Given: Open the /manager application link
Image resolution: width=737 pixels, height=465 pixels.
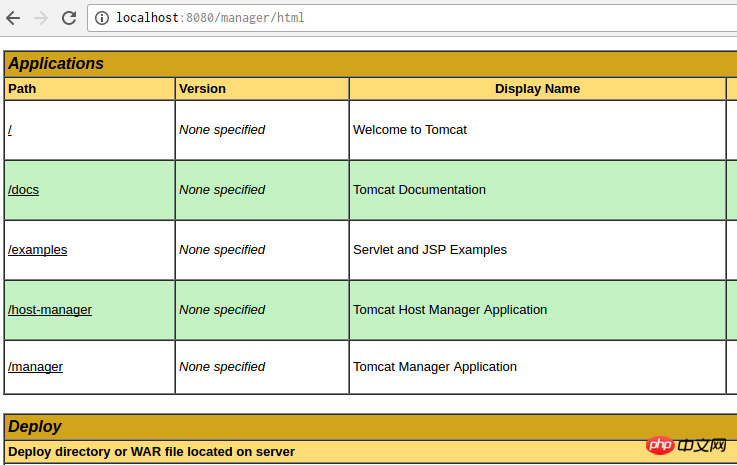Looking at the screenshot, I should [35, 367].
